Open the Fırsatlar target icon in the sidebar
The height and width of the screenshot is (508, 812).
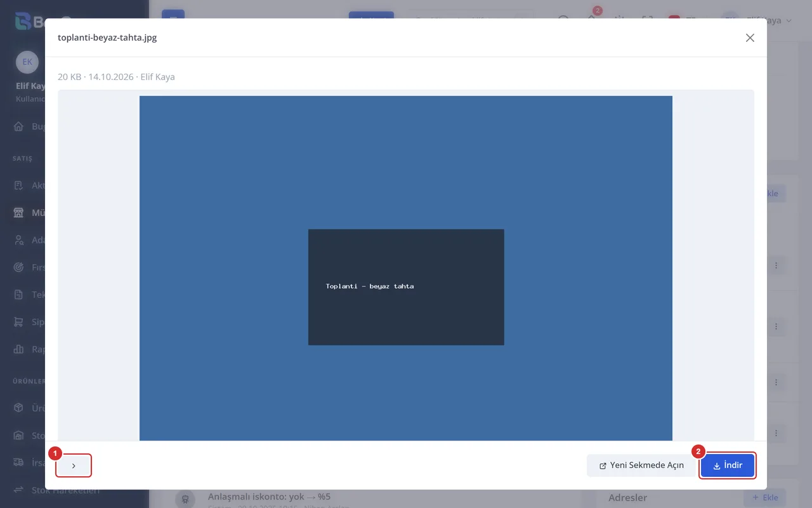(x=19, y=267)
